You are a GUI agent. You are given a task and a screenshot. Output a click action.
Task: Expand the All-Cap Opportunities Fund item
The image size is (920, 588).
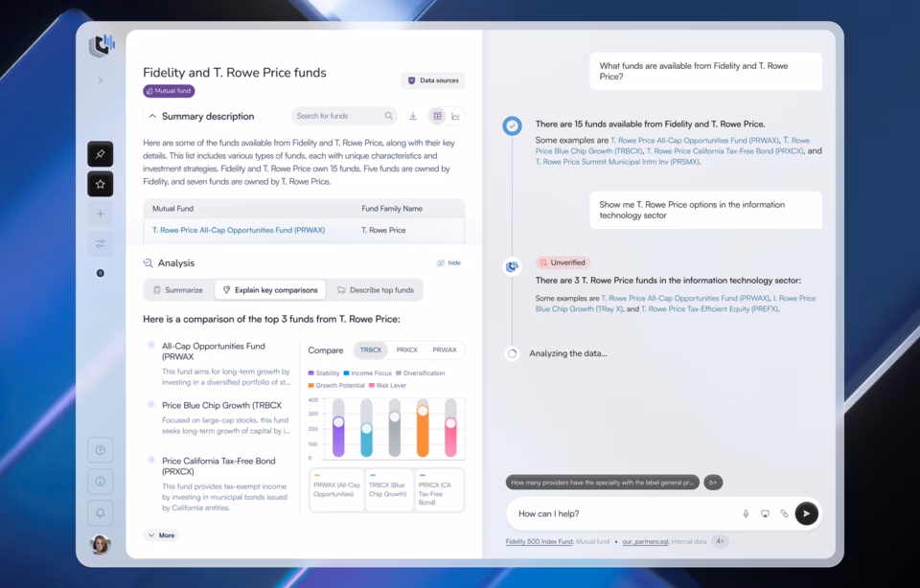tap(150, 345)
